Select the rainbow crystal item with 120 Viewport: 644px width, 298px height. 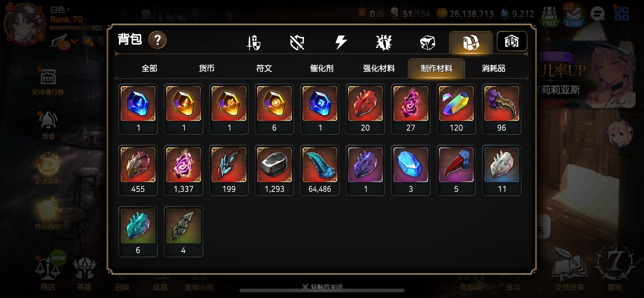point(456,109)
